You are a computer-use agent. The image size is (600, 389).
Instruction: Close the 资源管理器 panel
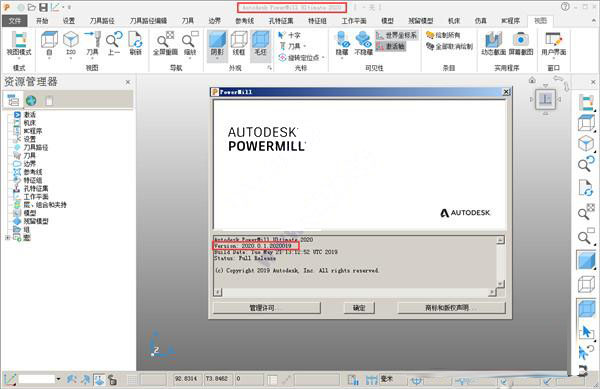point(128,82)
